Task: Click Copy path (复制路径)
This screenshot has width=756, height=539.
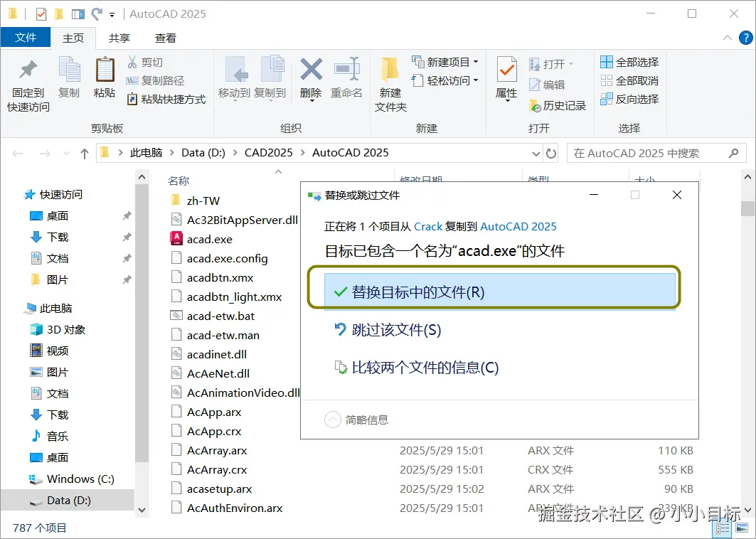Action: [155, 80]
